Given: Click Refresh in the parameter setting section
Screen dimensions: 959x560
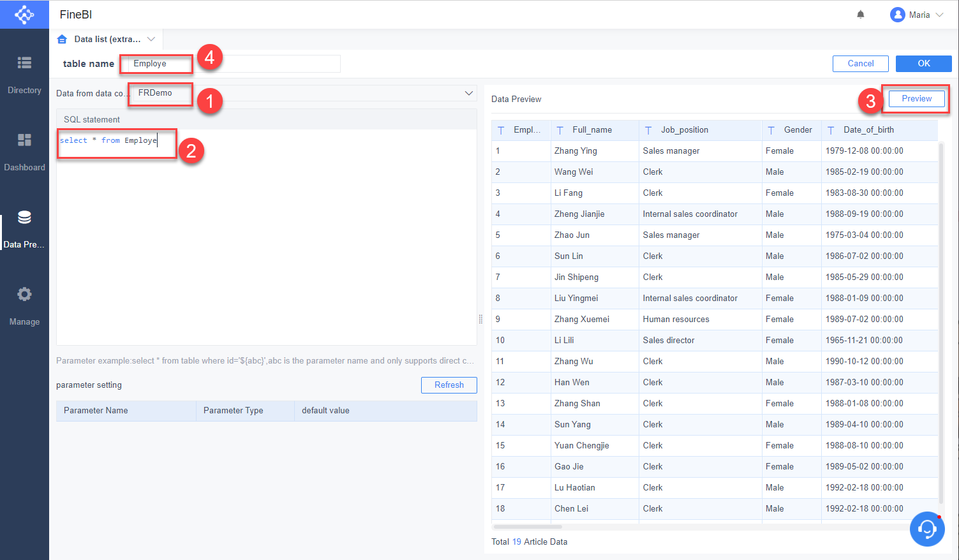Looking at the screenshot, I should (x=449, y=385).
